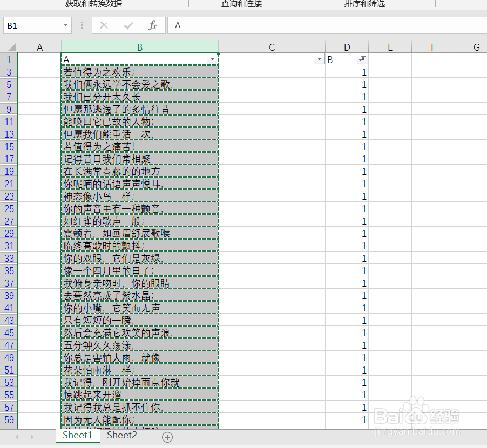Open the Name Box dropdown arrow
Image resolution: width=487 pixels, height=448 pixels.
[x=65, y=25]
